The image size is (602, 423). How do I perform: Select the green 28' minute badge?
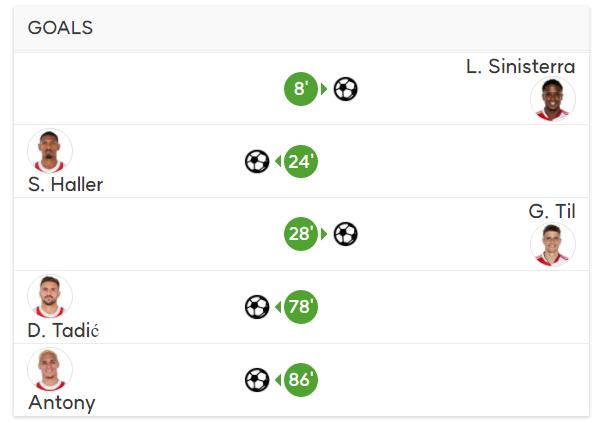click(x=301, y=234)
